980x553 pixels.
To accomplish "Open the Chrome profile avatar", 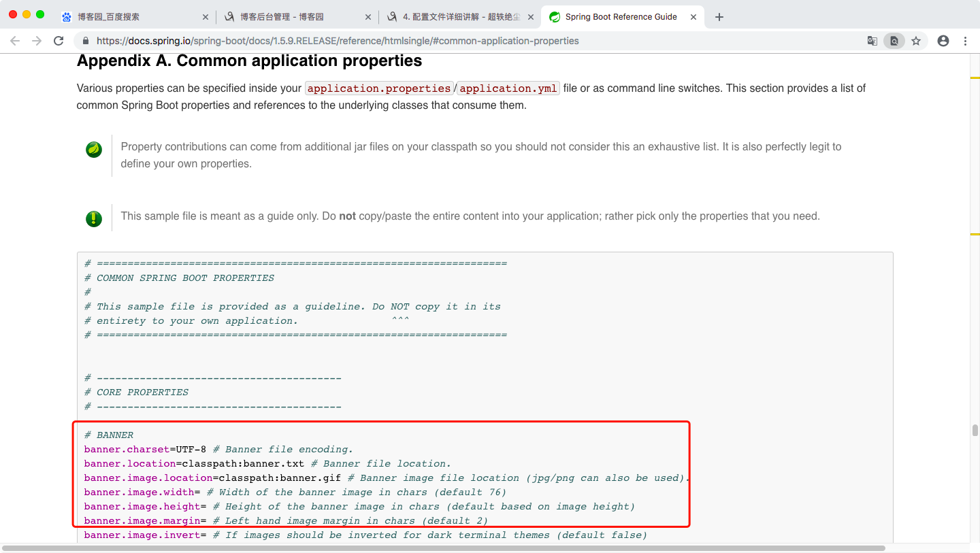I will [943, 41].
